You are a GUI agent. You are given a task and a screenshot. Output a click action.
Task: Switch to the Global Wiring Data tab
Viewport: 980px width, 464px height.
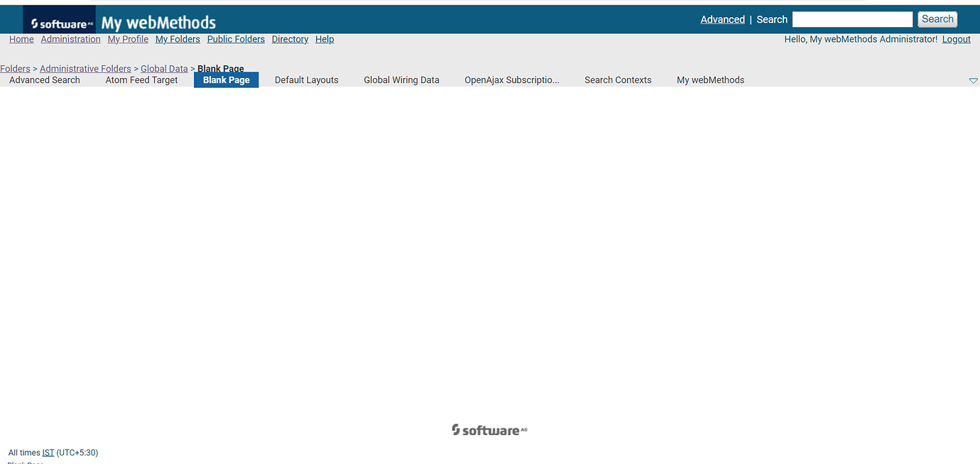(x=401, y=80)
